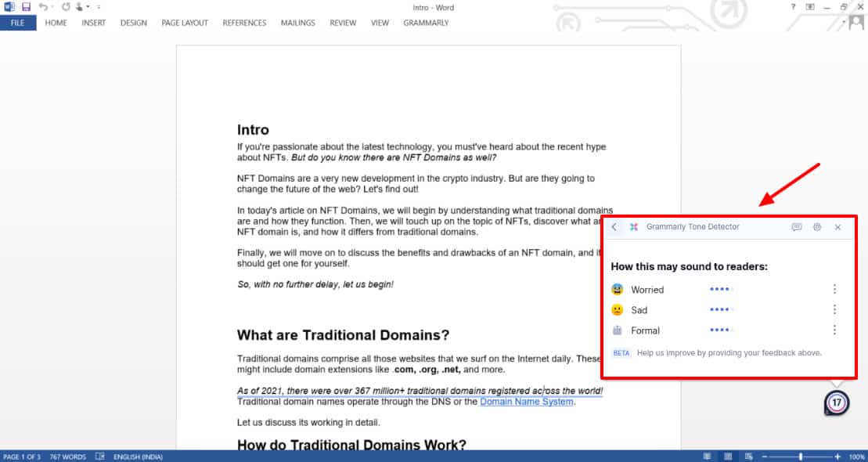Click the Redo icon in title bar

(65, 7)
